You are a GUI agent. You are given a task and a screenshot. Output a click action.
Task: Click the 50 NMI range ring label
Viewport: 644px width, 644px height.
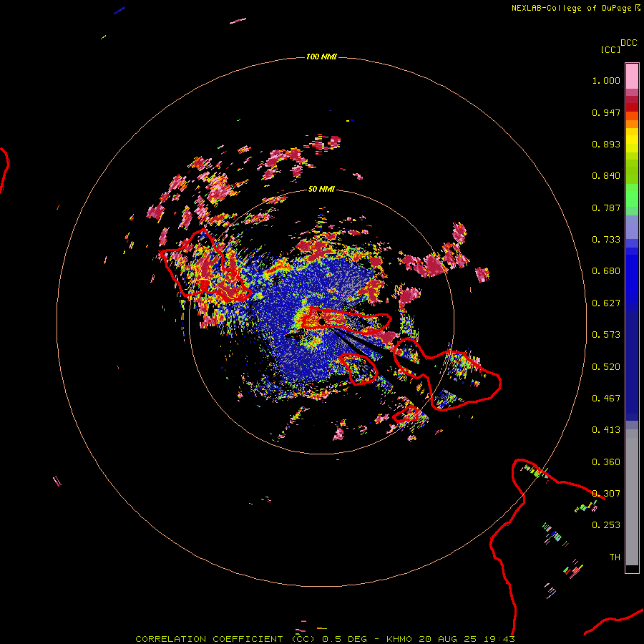321,189
